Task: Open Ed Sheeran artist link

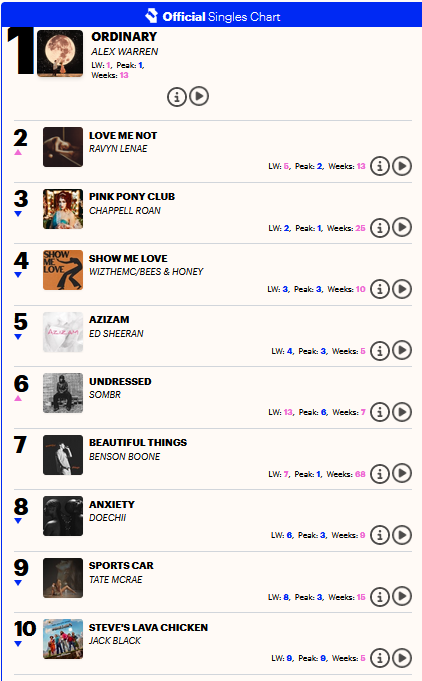Action: tap(116, 334)
